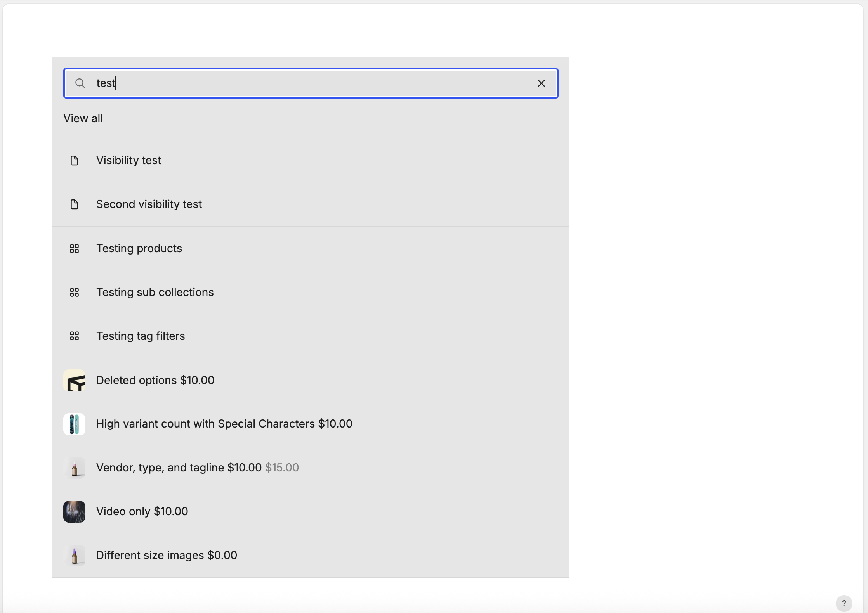The width and height of the screenshot is (868, 613).
Task: Open the Second visibility test result
Action: (311, 204)
